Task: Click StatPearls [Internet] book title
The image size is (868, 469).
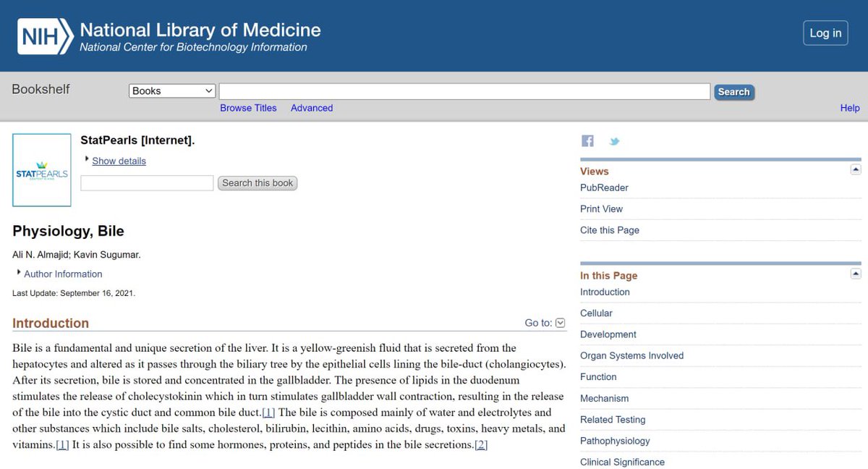Action: pos(137,140)
